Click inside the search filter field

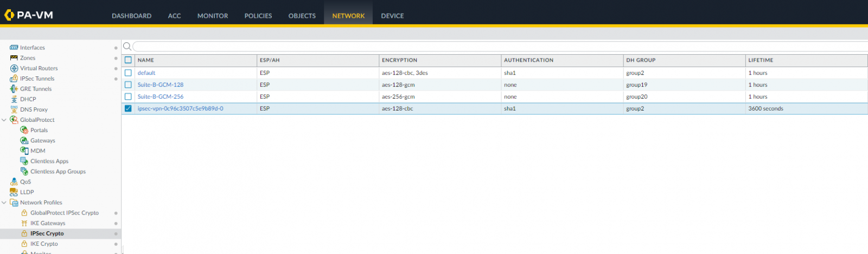pyautogui.click(x=488, y=47)
